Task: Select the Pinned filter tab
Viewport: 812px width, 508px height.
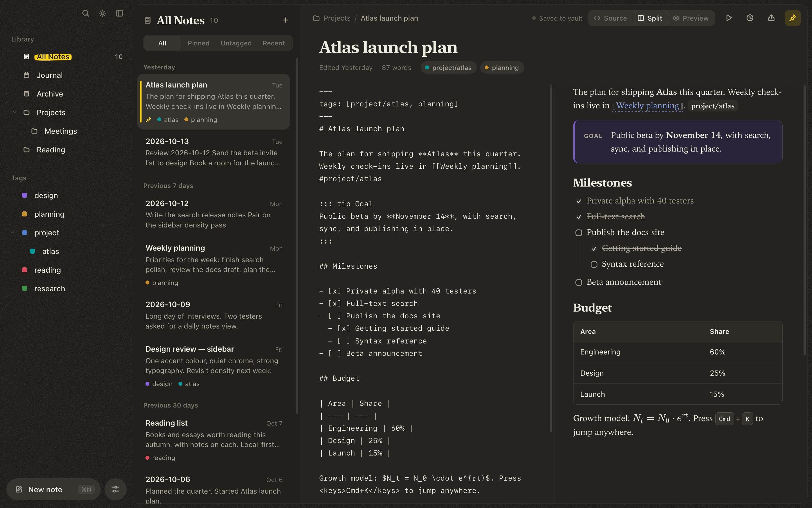Action: [199, 43]
